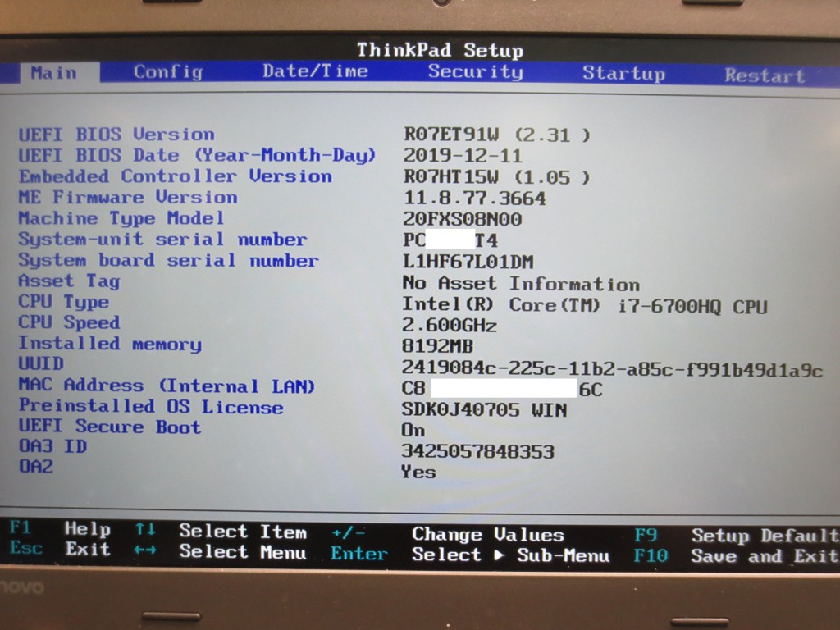Click the "Asset Tag" label
The width and height of the screenshot is (840, 630).
point(69,281)
